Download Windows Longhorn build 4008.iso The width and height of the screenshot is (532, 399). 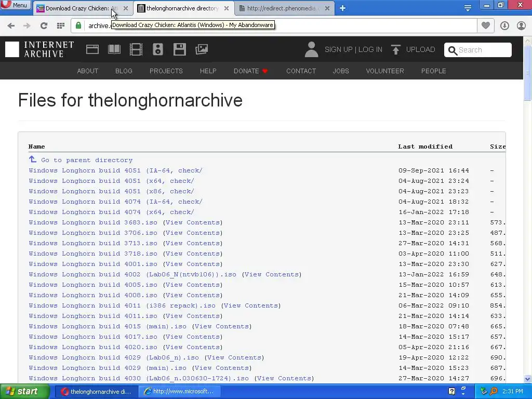(93, 295)
